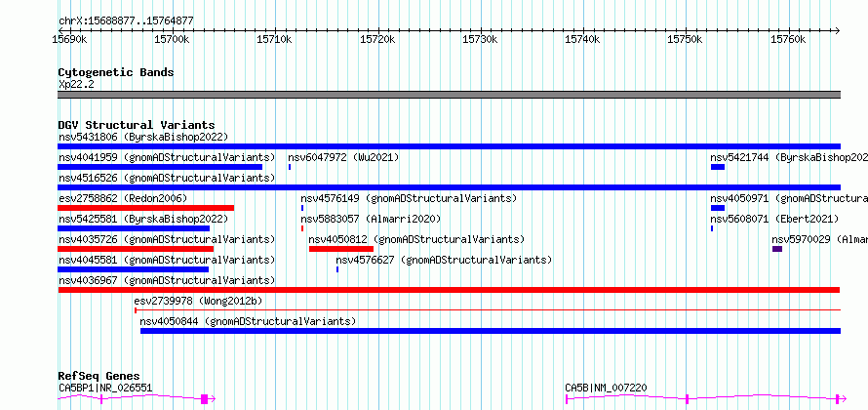
Task: Open variant label nsv4576627 (gnomADStructuralVariants)
Action: (444, 260)
